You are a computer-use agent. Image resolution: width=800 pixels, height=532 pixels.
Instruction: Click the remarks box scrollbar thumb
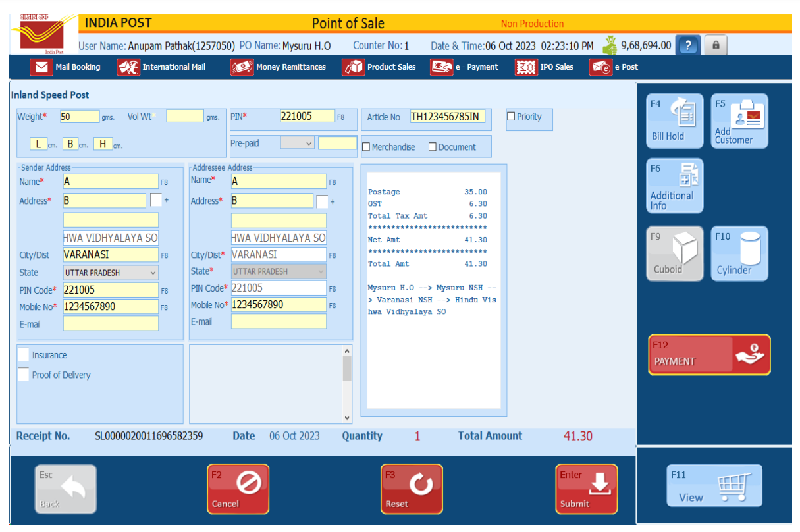coord(347,369)
